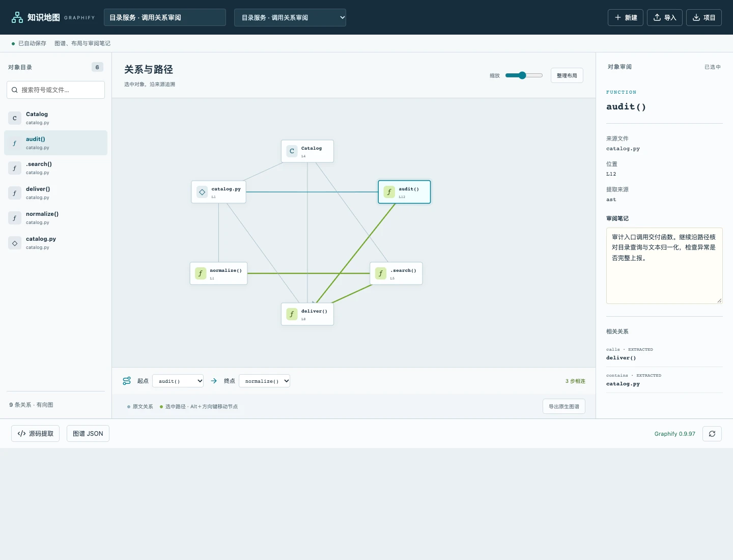Viewport: 733px width, 560px height.
Task: Click the 9 条关系 · 有向图 footer text
Action: pyautogui.click(x=31, y=405)
